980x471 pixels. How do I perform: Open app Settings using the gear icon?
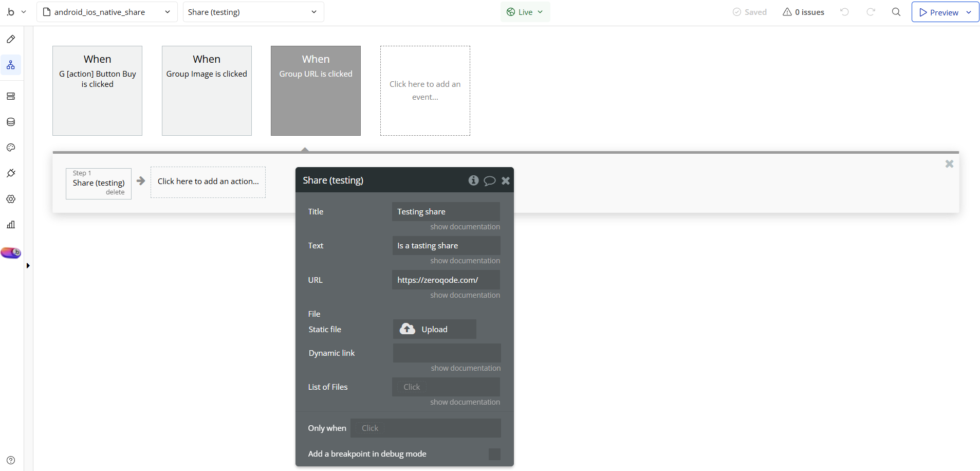11,199
